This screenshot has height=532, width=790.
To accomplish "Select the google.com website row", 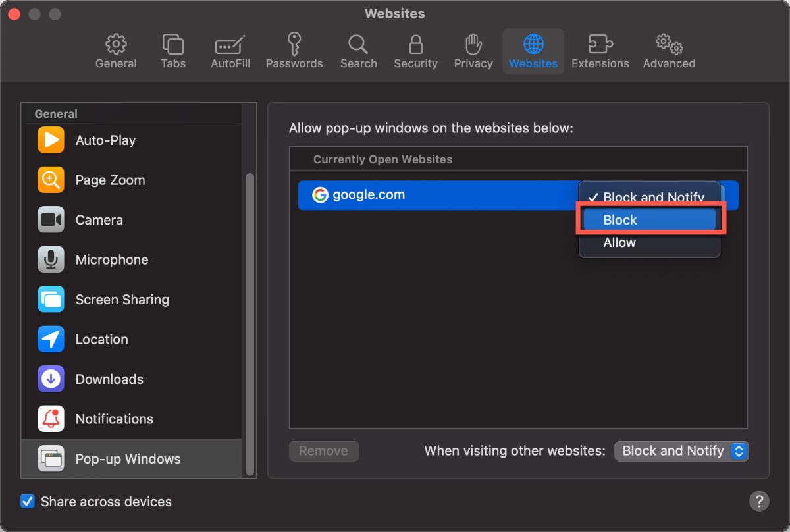I will 434,196.
